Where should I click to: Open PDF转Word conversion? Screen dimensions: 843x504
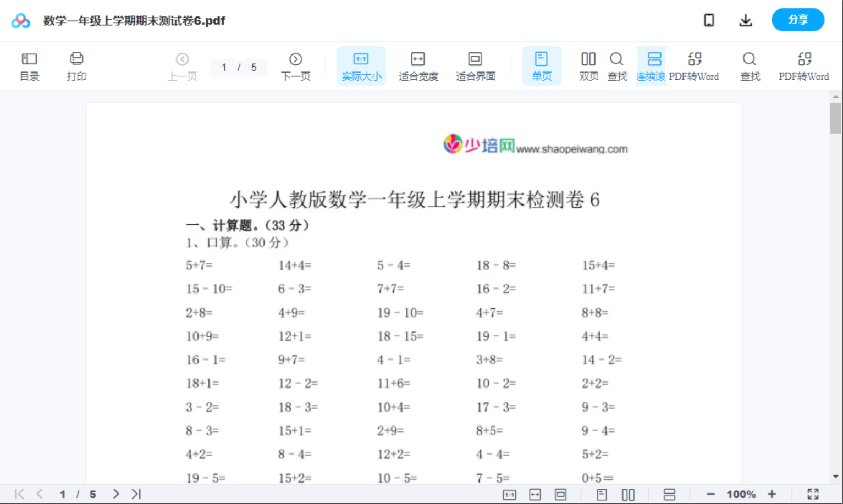point(695,65)
